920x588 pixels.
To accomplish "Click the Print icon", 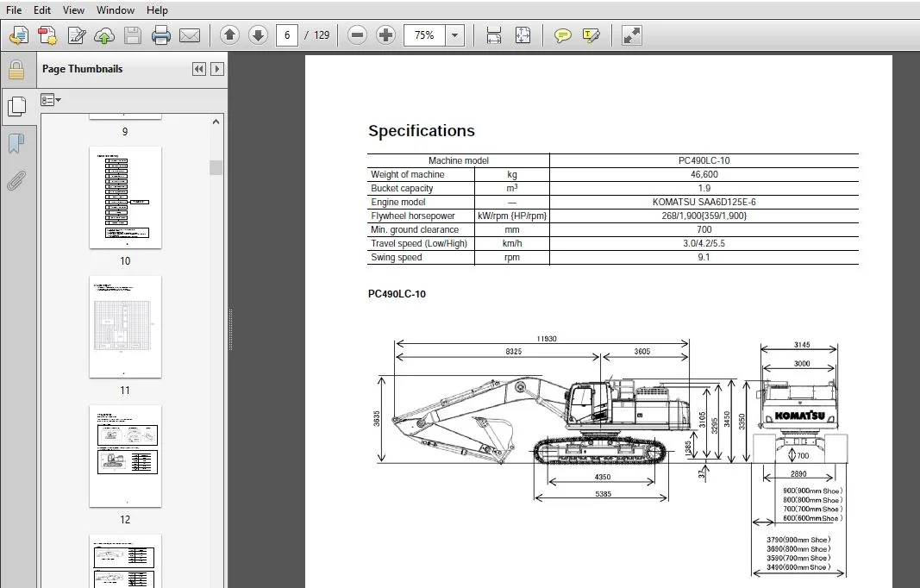I will point(160,35).
